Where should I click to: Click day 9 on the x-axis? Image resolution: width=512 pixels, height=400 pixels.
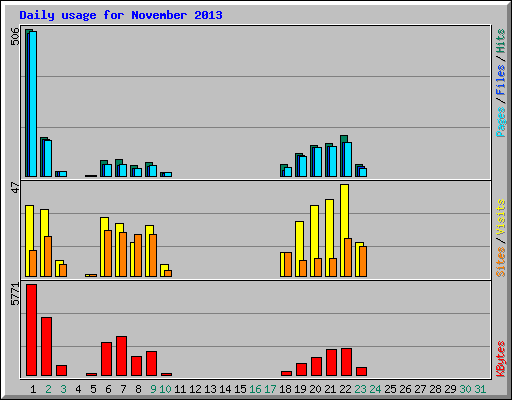pos(153,389)
